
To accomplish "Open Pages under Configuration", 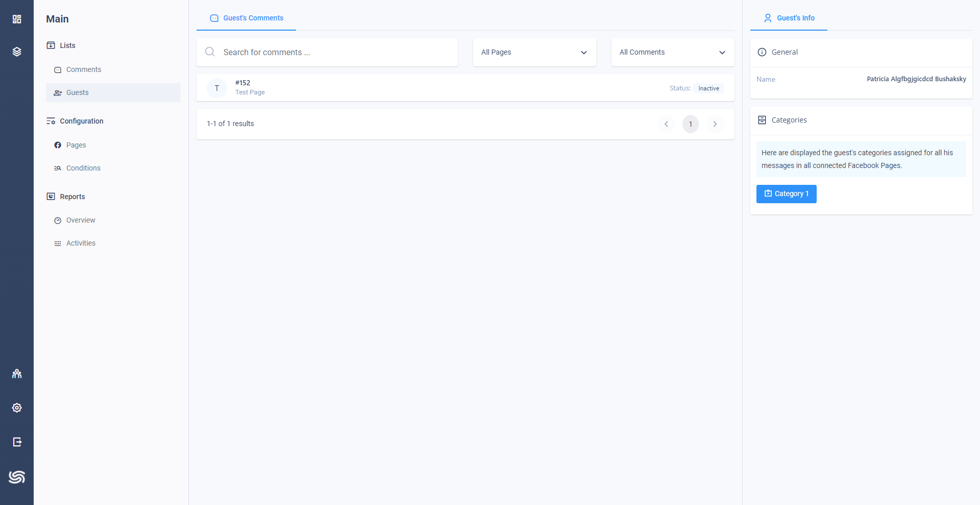I will point(113,145).
